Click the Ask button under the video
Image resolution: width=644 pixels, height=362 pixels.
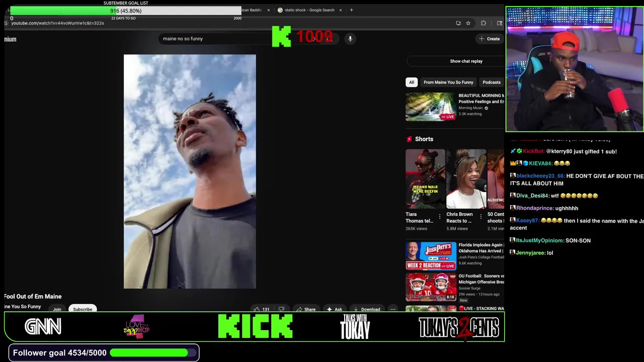click(335, 309)
